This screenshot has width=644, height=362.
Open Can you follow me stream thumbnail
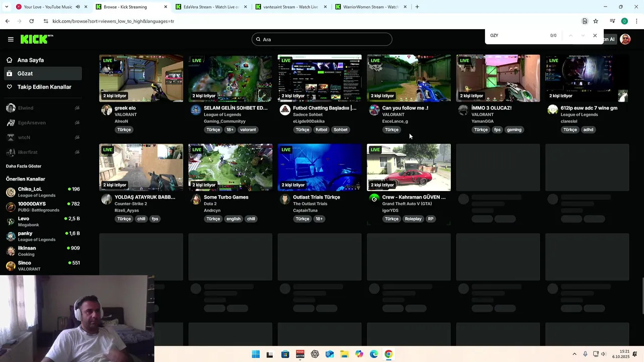tap(409, 78)
